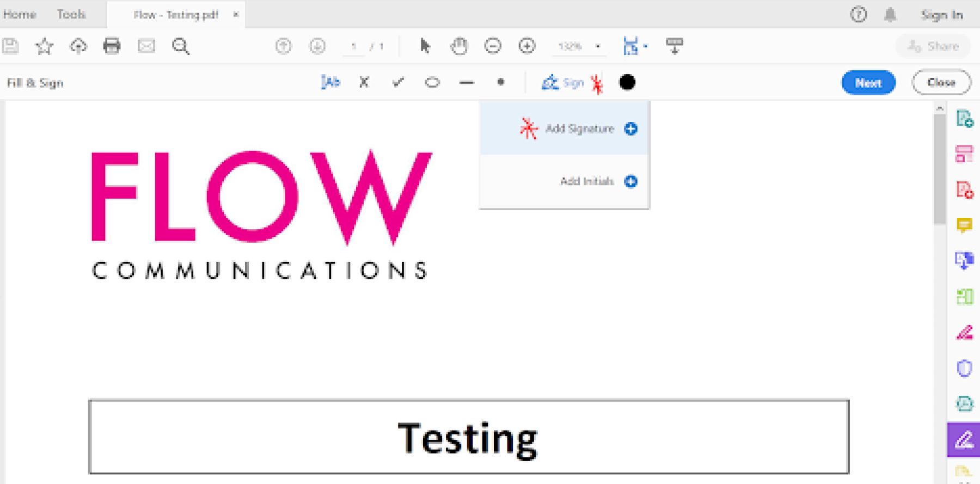Close the Fill & Sign toolbar
Screen dimensions: 980x484
tap(941, 83)
